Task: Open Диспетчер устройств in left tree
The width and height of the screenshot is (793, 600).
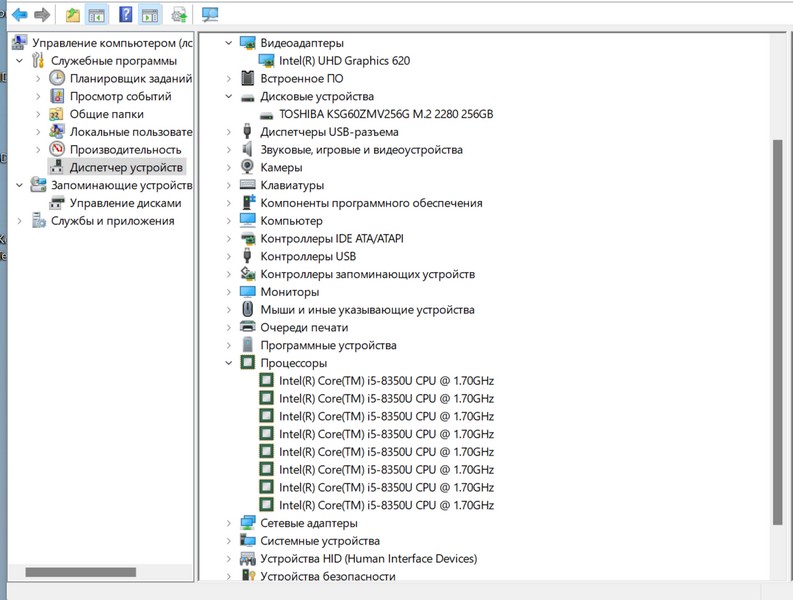Action: 125,167
